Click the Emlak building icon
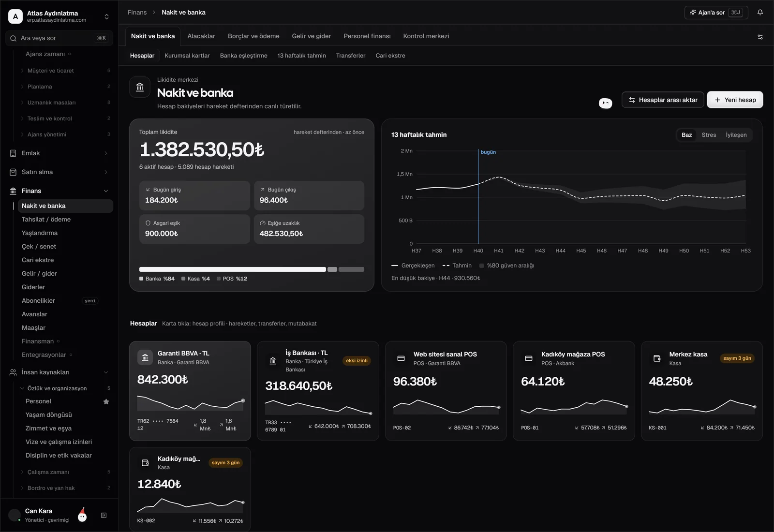 click(13, 153)
